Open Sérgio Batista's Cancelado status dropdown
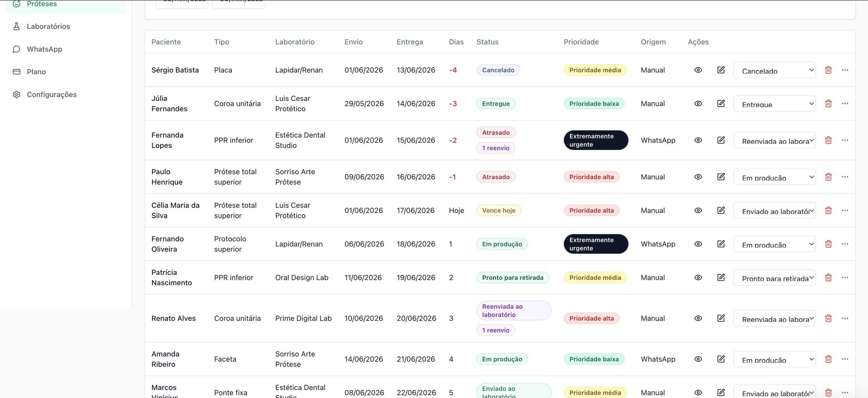Viewport: 868px width, 398px height. click(x=774, y=70)
